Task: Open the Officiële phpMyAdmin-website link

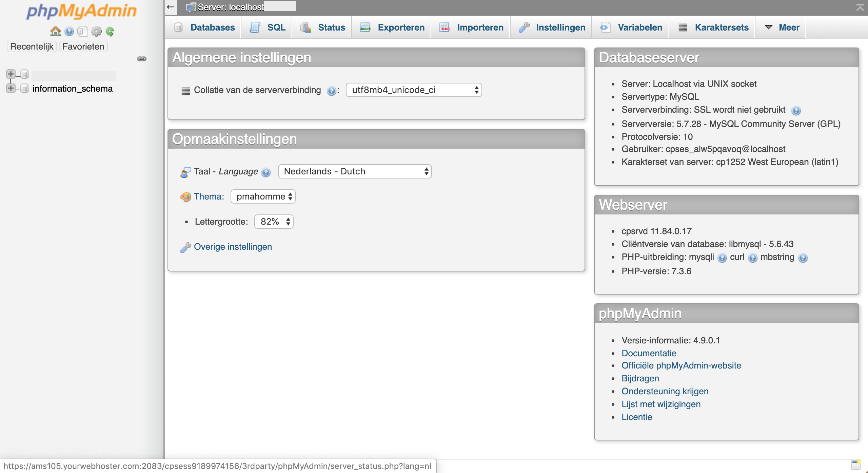Action: pos(682,365)
